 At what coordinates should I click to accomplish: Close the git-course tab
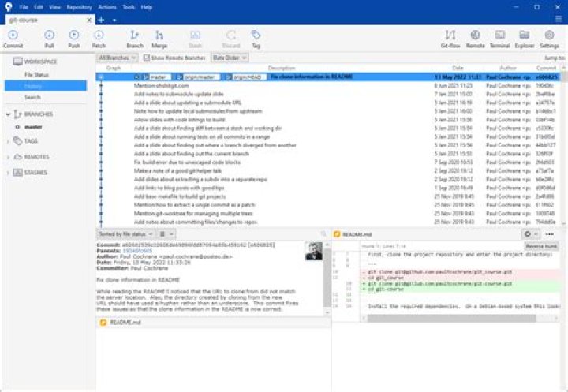pos(89,20)
